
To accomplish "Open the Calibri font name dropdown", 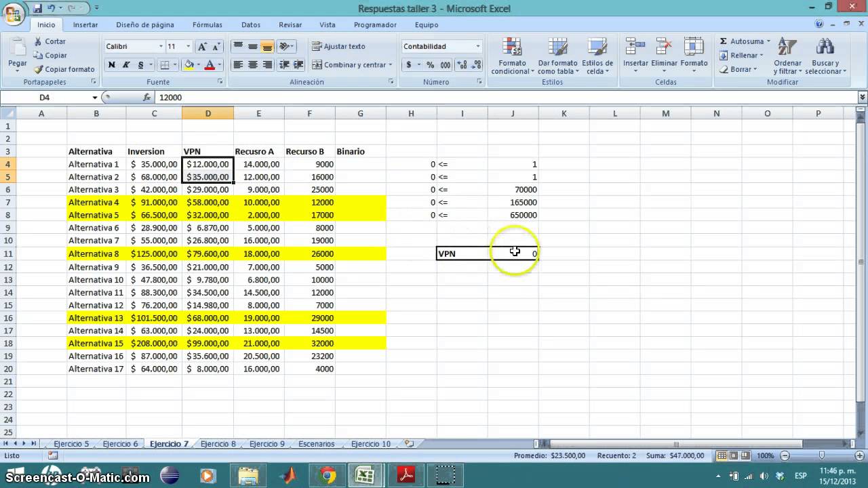I will [161, 46].
